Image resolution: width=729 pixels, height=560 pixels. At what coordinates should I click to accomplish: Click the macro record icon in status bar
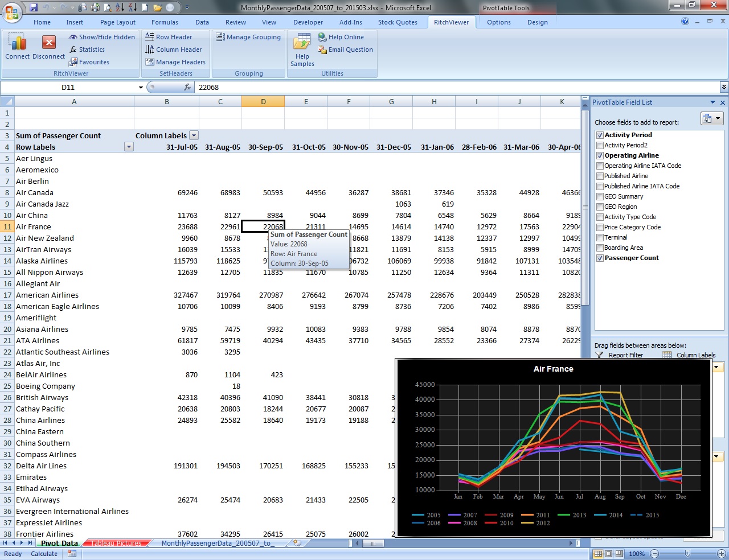[x=72, y=554]
